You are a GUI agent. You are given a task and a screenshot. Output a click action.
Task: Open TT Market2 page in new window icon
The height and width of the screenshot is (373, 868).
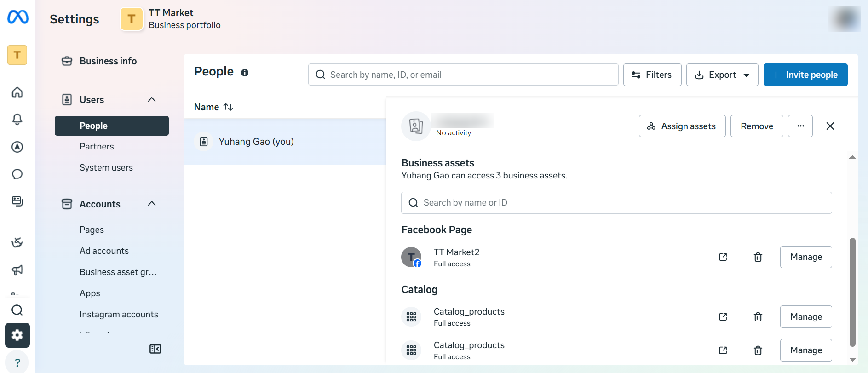pos(723,257)
